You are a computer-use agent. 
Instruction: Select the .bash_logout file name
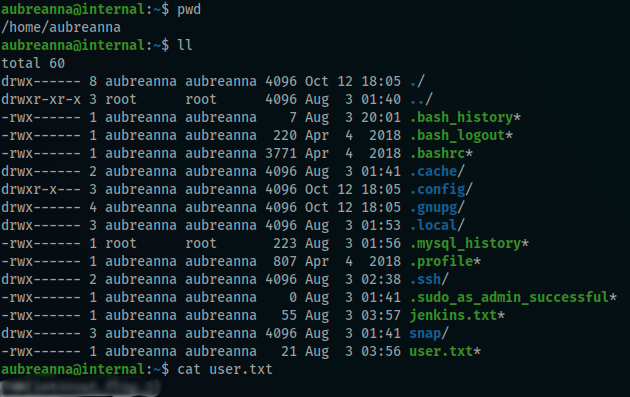point(457,135)
